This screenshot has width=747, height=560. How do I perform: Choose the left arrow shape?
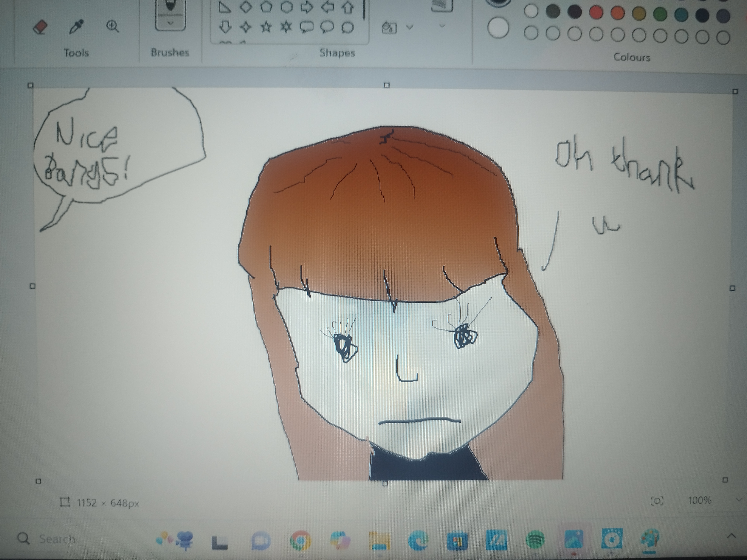tap(327, 7)
